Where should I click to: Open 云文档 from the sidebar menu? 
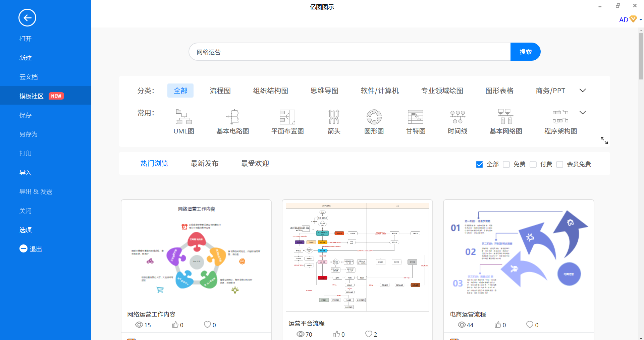[29, 77]
